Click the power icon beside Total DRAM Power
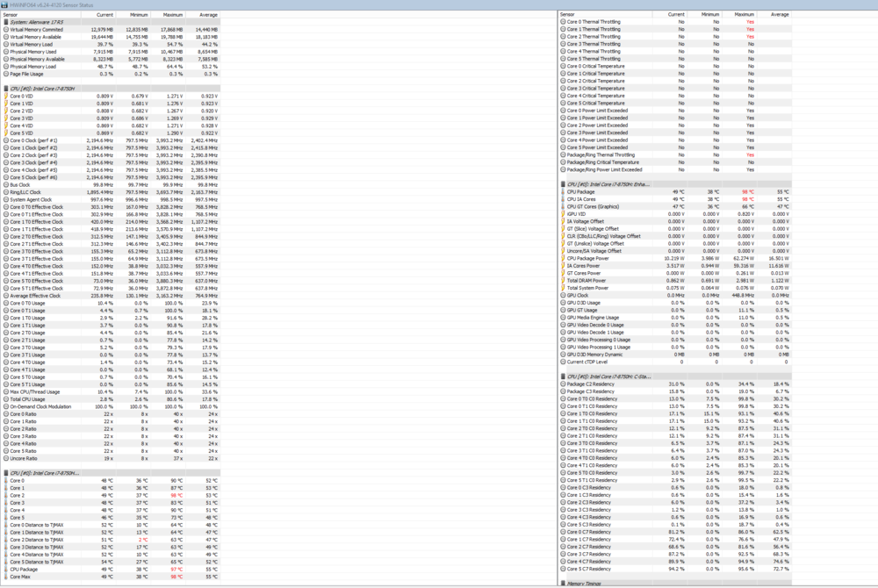This screenshot has height=588, width=878. [562, 281]
